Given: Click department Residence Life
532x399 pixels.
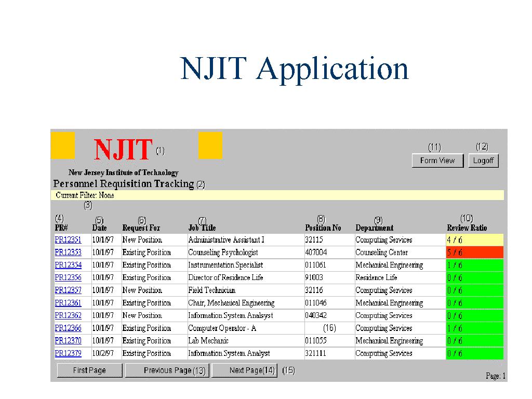Looking at the screenshot, I should pyautogui.click(x=376, y=277).
